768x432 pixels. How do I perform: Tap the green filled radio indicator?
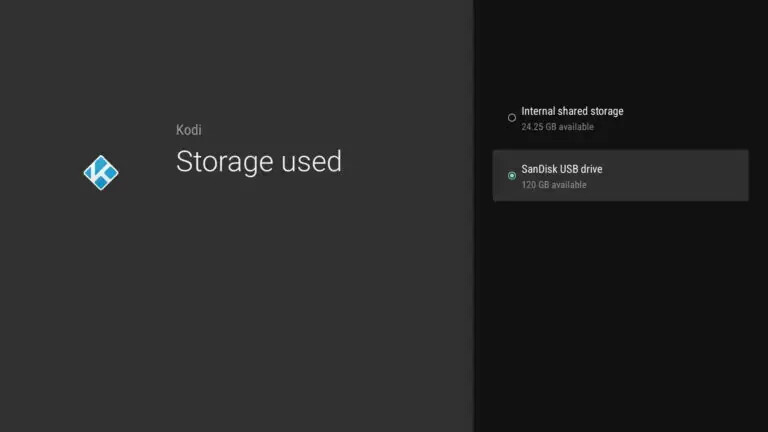pyautogui.click(x=512, y=175)
